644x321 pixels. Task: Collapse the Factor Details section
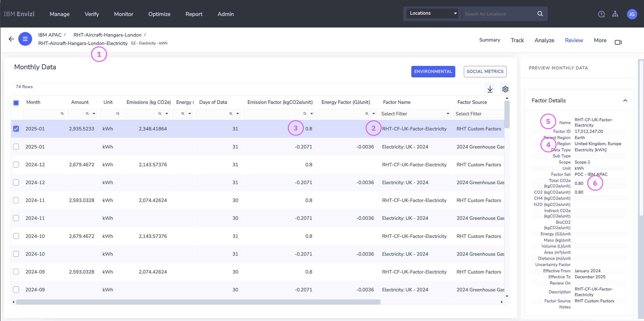click(625, 101)
